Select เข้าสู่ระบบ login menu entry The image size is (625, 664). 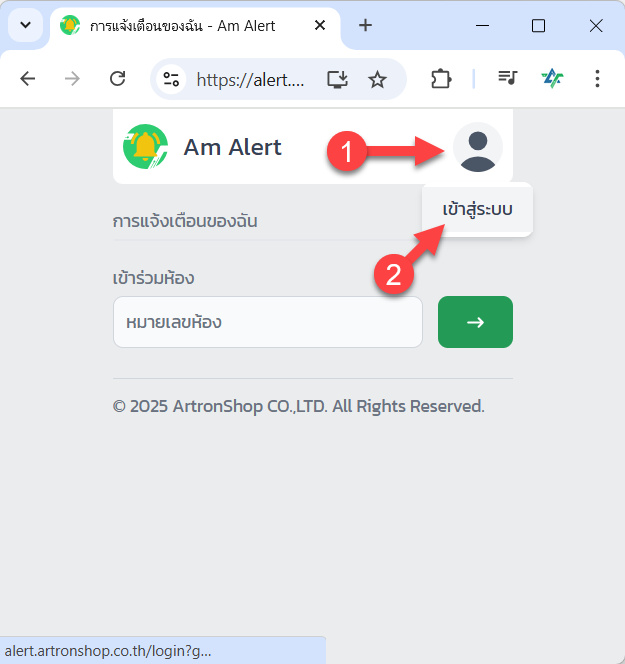pyautogui.click(x=477, y=210)
